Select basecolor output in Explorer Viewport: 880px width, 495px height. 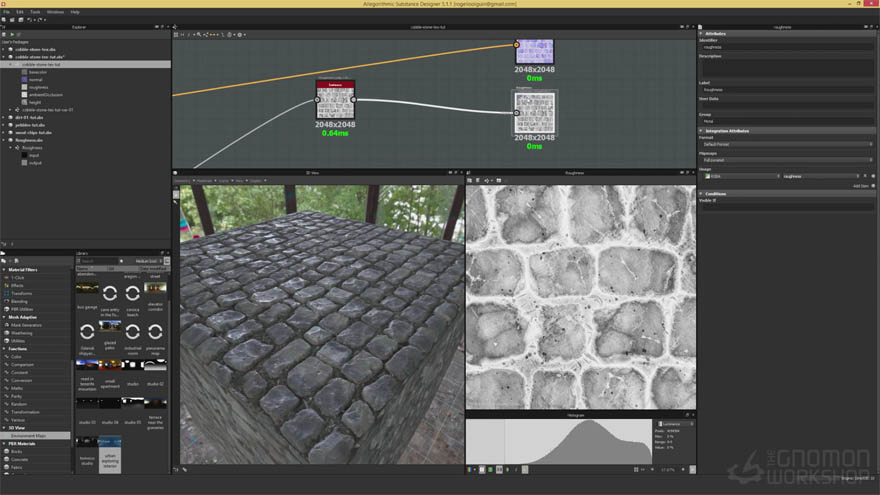click(38, 72)
